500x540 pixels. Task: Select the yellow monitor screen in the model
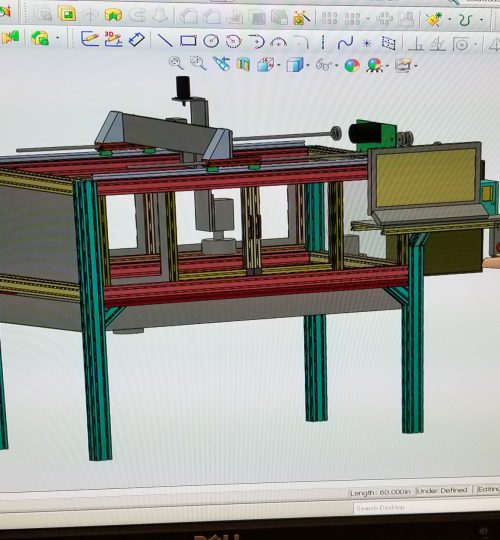[426, 178]
